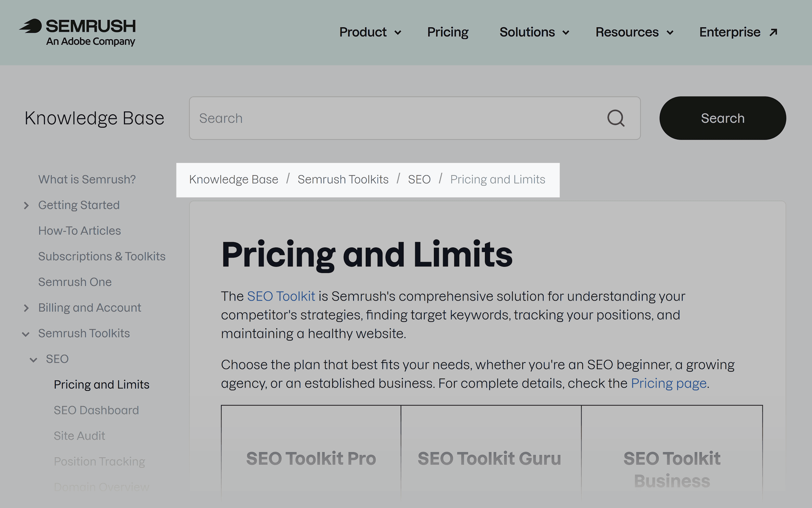Open Billing and Account sidebar item
Image resolution: width=812 pixels, height=508 pixels.
(89, 308)
